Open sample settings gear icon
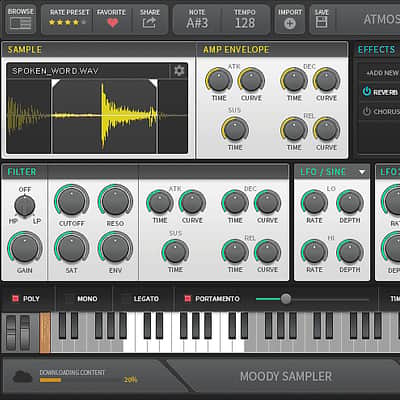The image size is (400, 400). click(x=179, y=71)
